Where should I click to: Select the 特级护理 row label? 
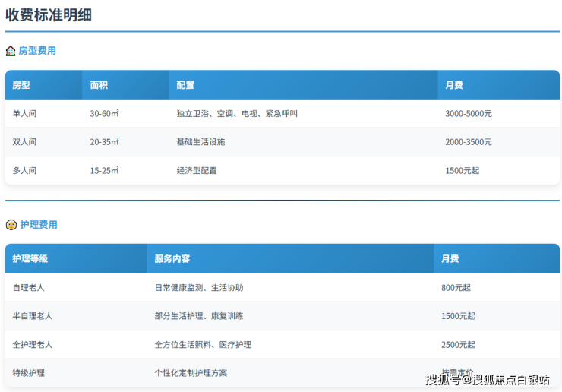(29, 373)
